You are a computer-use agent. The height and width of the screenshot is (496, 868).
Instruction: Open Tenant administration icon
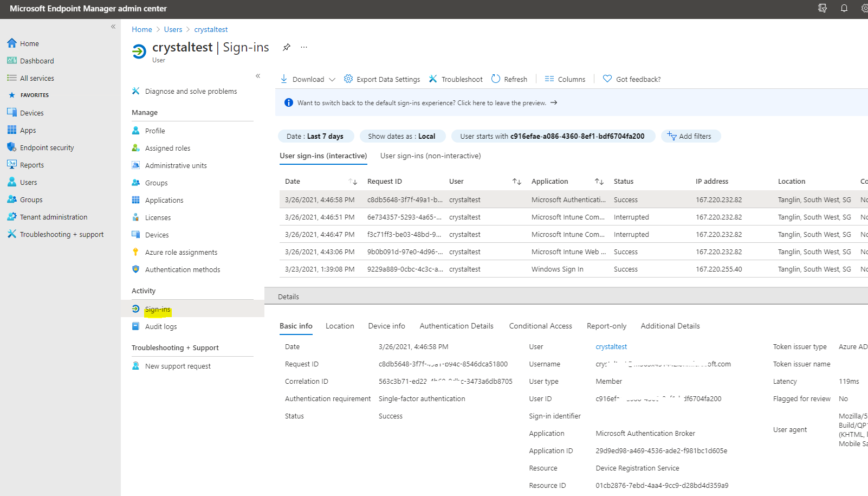pyautogui.click(x=12, y=216)
